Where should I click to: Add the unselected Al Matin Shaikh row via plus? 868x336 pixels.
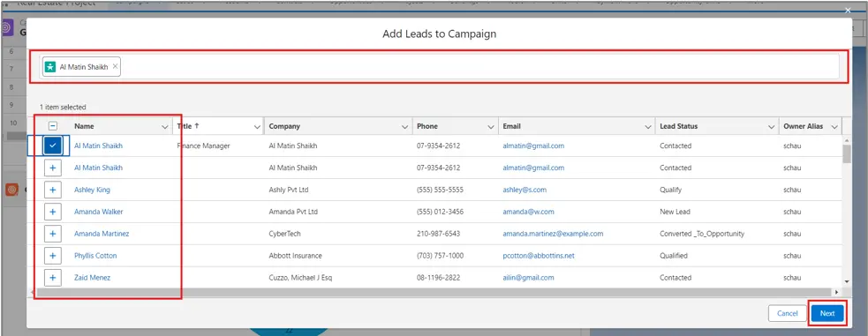(53, 168)
